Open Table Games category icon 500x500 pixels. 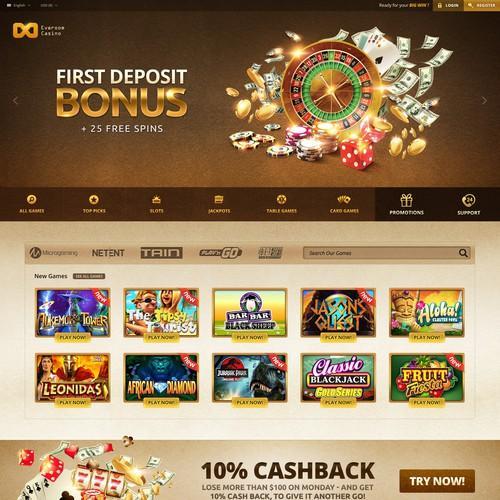(281, 200)
